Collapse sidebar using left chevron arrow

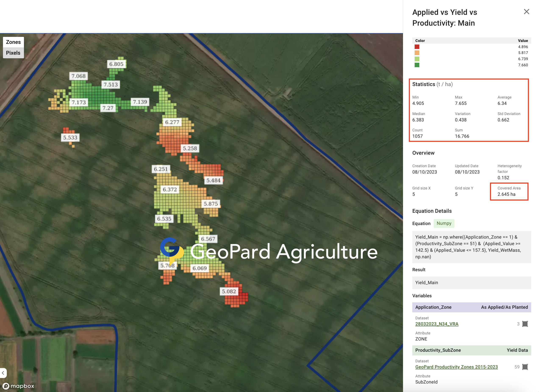tap(3, 373)
